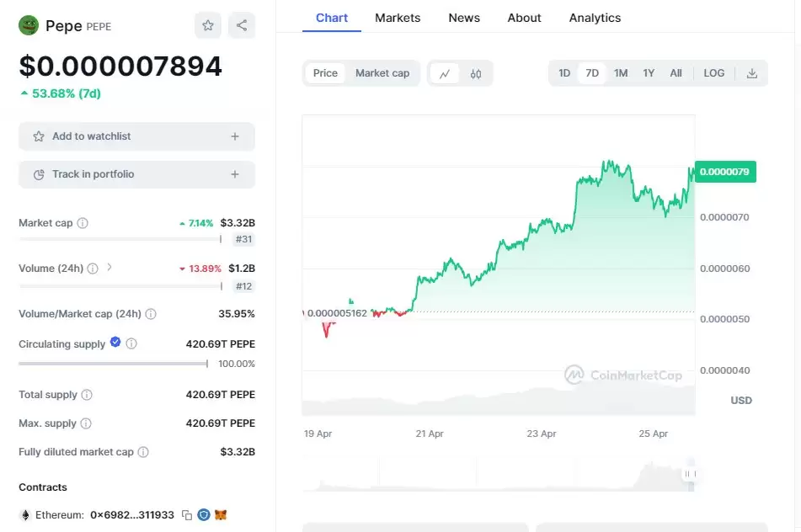Open the Analytics tab

click(x=595, y=18)
